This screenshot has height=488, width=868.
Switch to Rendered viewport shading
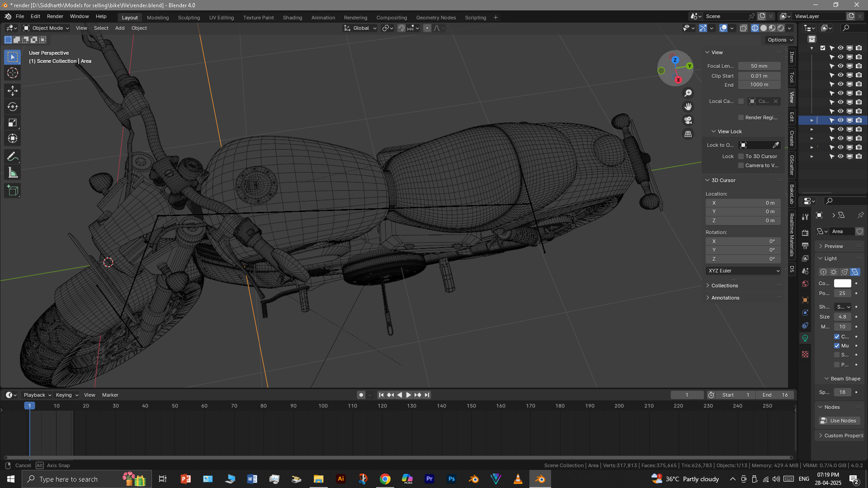point(781,28)
